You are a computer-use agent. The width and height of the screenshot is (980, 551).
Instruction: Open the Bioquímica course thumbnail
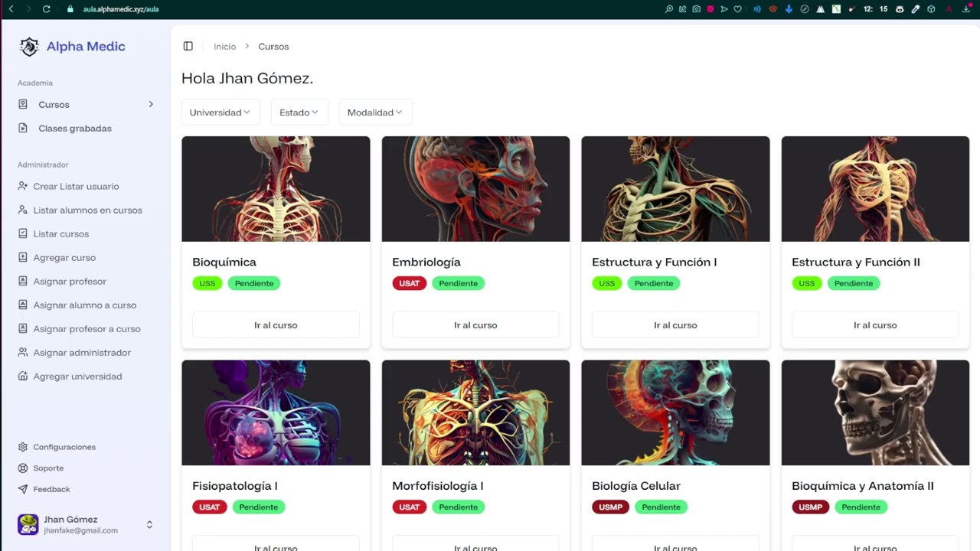276,189
